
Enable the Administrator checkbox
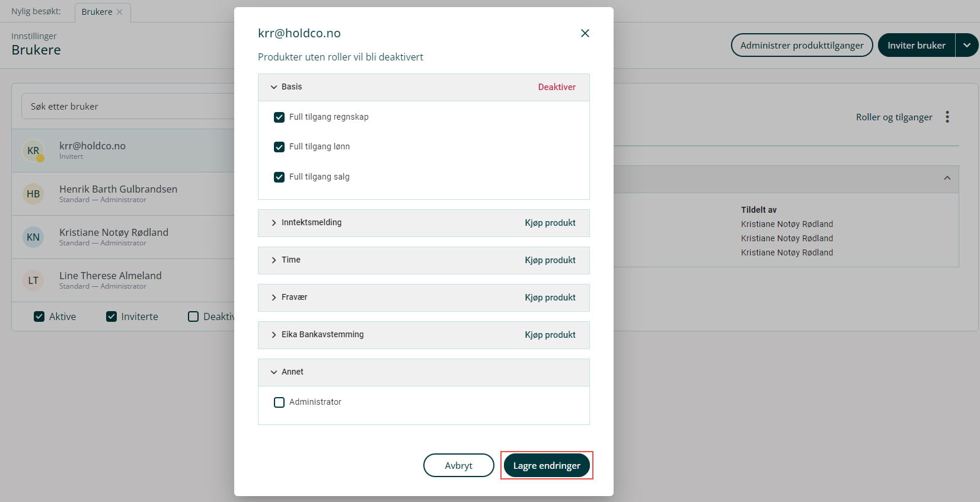click(x=279, y=402)
